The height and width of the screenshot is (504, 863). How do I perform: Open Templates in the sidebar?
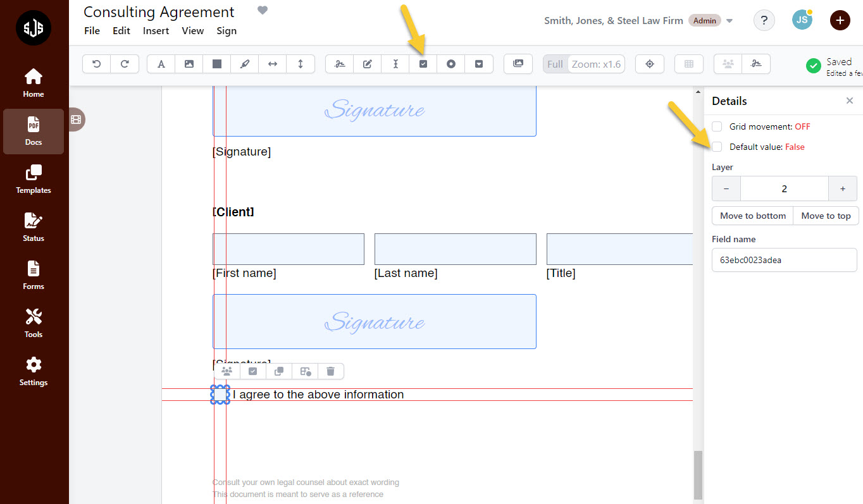click(x=34, y=180)
